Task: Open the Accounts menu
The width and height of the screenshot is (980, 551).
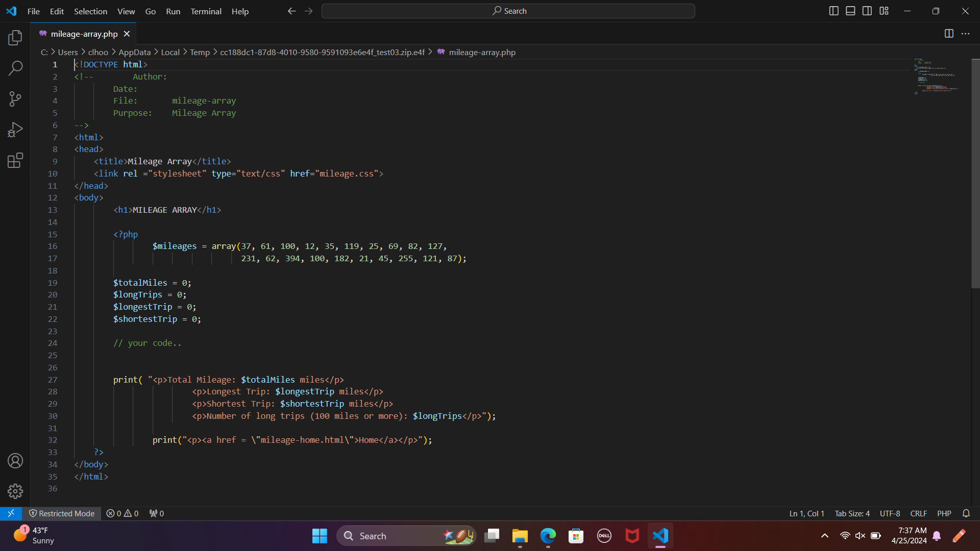Action: pyautogui.click(x=15, y=460)
